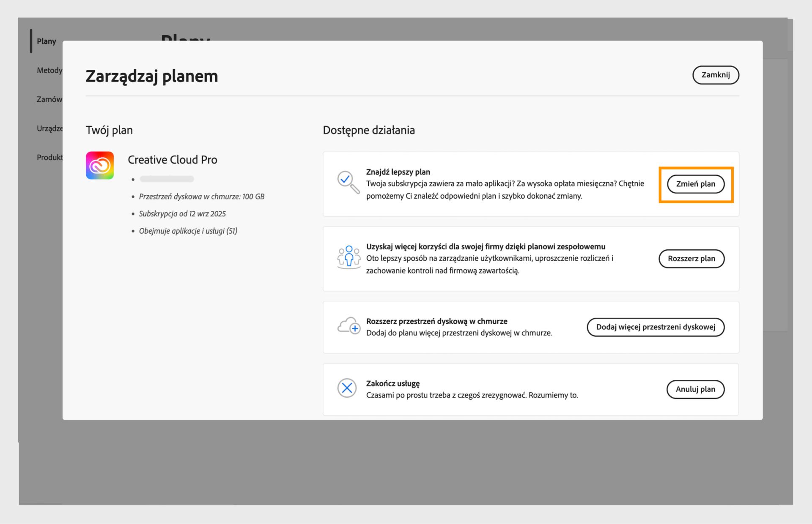
Task: Select Zamówienia sidebar menu item
Action: click(49, 99)
